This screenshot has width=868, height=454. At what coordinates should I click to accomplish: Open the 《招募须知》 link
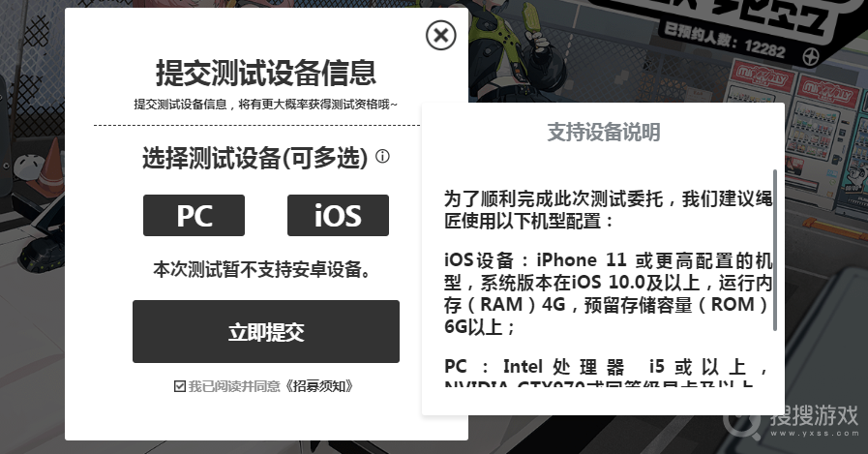(319, 386)
